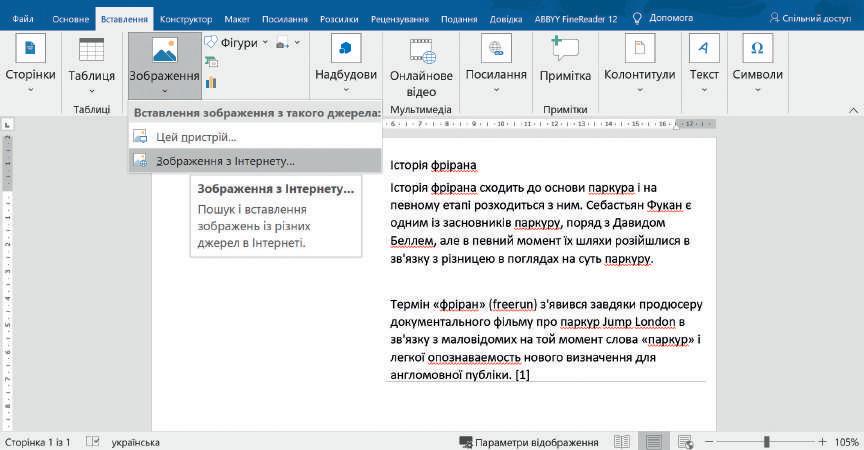
Task: Switch to the Основне tab
Action: pyautogui.click(x=71, y=19)
